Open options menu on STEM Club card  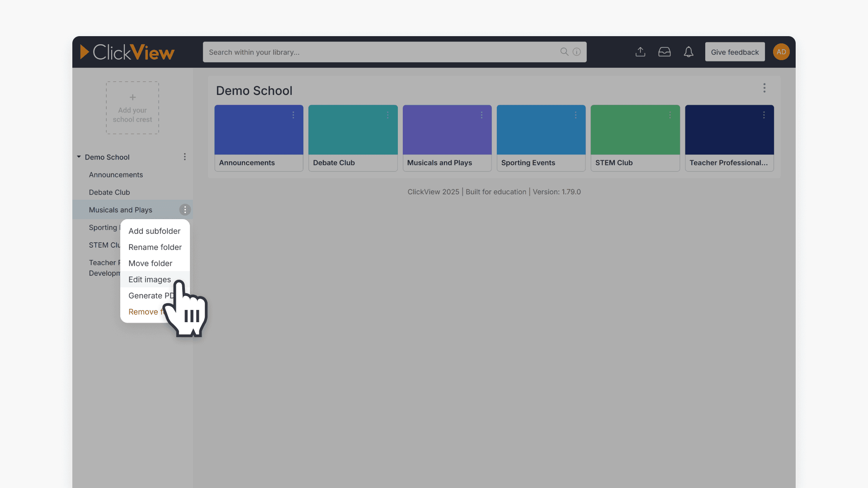coord(670,115)
